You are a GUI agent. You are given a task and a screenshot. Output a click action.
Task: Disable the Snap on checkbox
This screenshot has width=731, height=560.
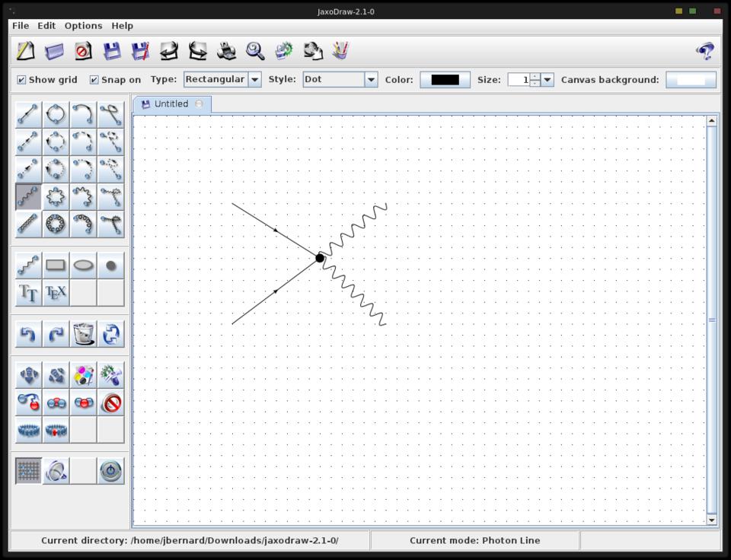click(x=94, y=80)
